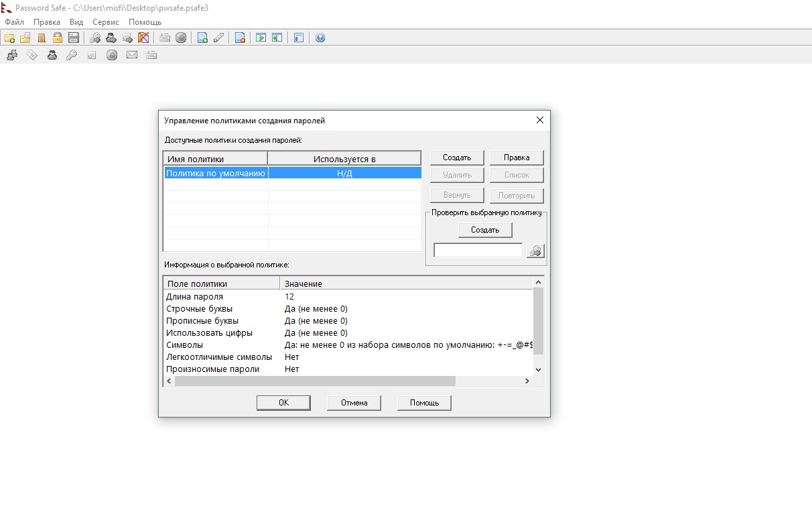Viewport: 812px width, 512px height.
Task: Click the Delete entry toolbar icon
Action: (240, 38)
